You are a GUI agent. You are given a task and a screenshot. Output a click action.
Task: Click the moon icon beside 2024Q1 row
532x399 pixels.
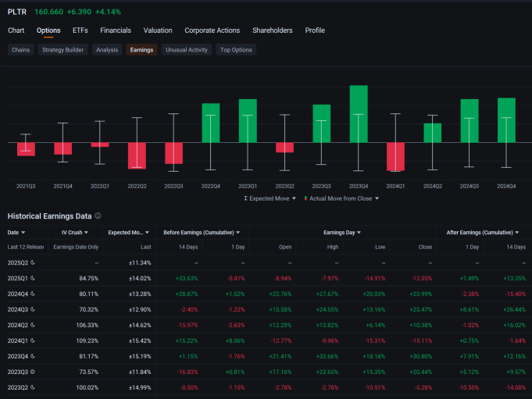33,340
